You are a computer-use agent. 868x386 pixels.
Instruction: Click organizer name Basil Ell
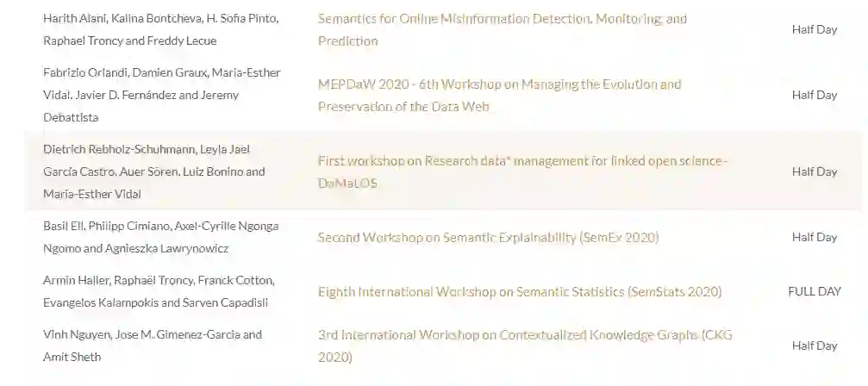(x=60, y=226)
